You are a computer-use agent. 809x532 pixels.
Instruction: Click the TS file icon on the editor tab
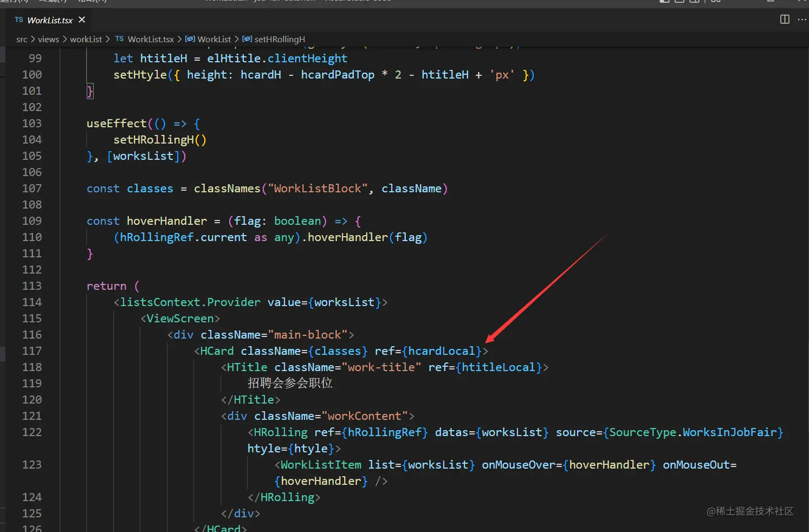pos(19,20)
